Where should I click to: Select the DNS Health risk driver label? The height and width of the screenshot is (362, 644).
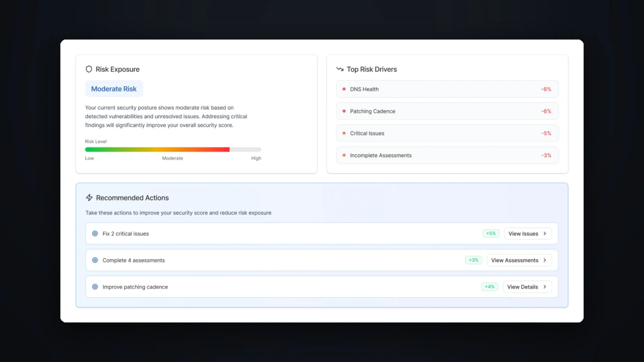pos(364,89)
